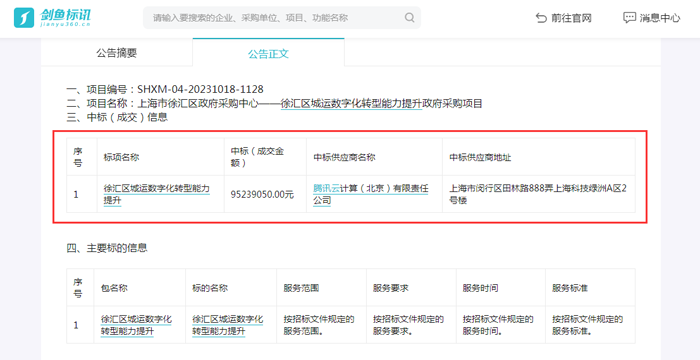
Task: Open 徐汇区城运数字化转型能力提升 link in 标项名称 cell
Action: coord(156,194)
